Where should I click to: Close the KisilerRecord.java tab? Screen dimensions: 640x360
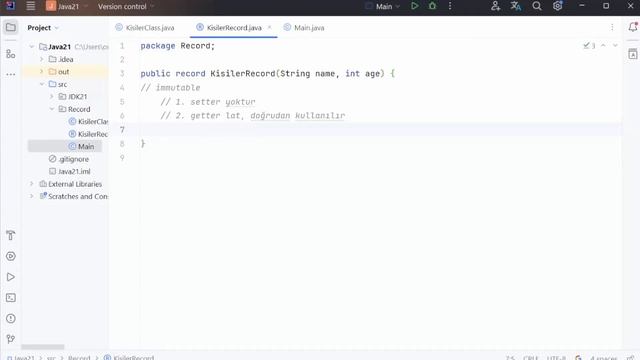coord(269,27)
